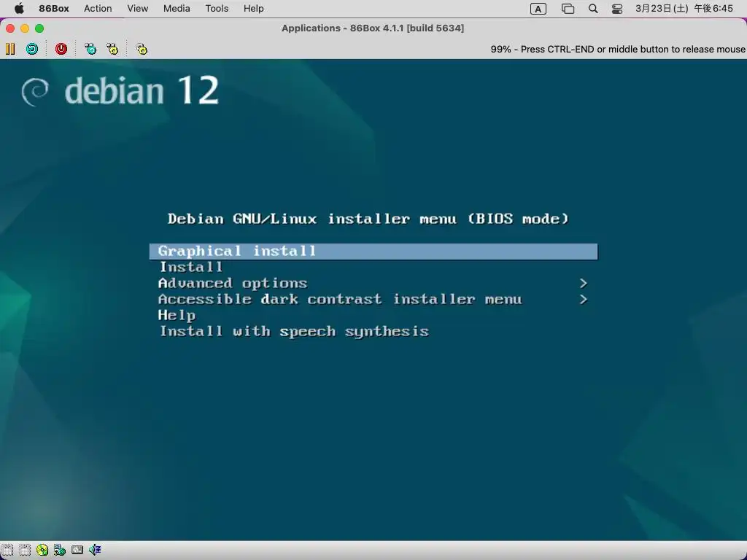
Task: Expand the Advanced options submenu arrow
Action: point(584,284)
